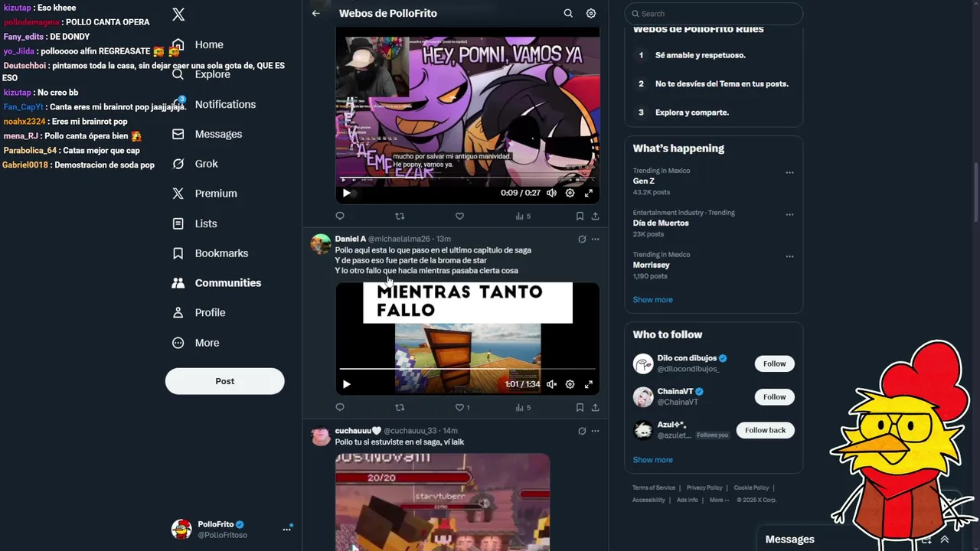Open fullscreen on the Pomni video

pyautogui.click(x=589, y=193)
